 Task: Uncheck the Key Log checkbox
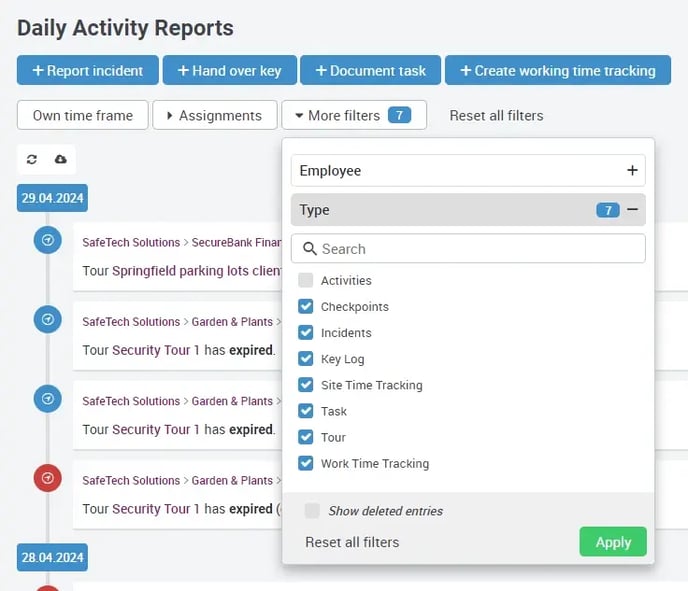306,359
